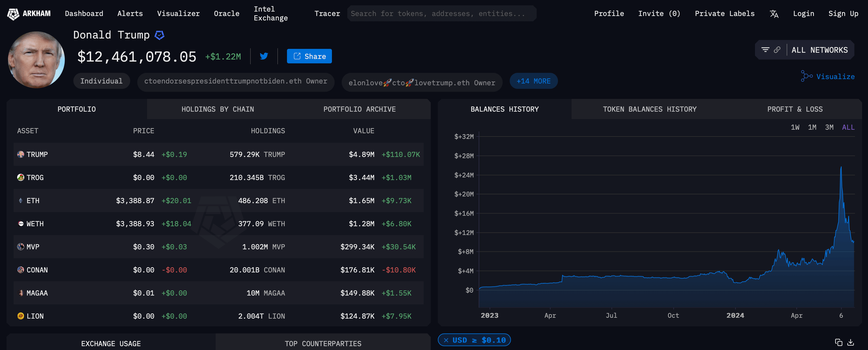
Task: Expand the +14 MORE labels
Action: click(x=533, y=81)
